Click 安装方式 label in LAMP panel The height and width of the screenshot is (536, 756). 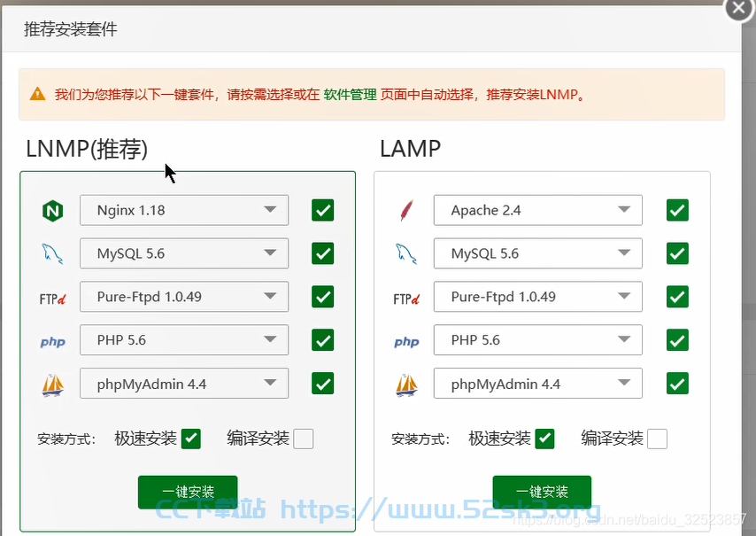(420, 439)
